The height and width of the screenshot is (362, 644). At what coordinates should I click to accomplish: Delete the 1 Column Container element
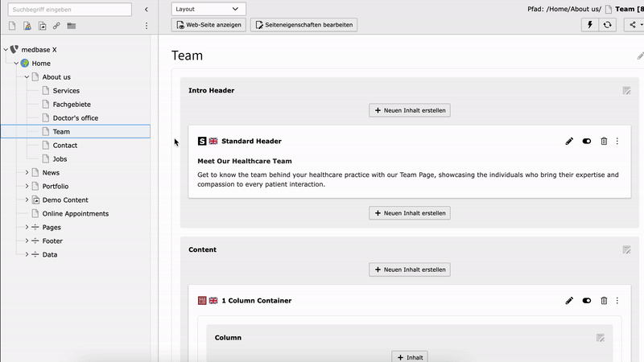[x=604, y=301]
